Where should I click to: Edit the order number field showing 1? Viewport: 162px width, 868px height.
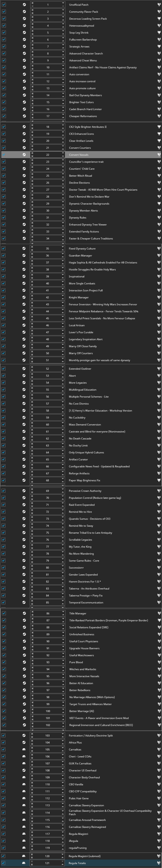pyautogui.click(x=48, y=5)
